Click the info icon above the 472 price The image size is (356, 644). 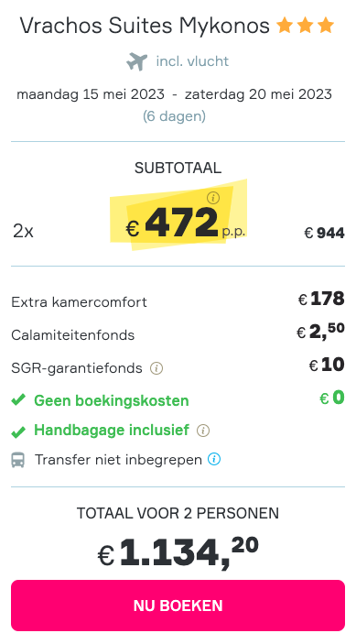tap(213, 198)
